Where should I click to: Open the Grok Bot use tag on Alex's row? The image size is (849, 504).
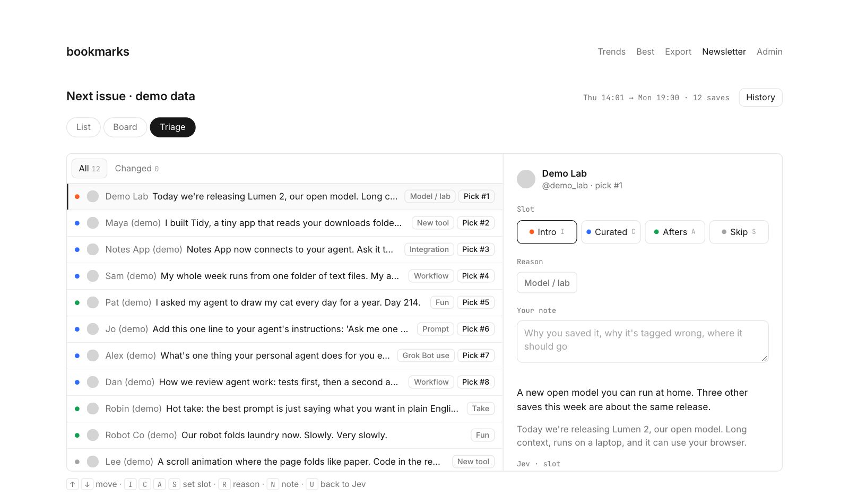(426, 355)
